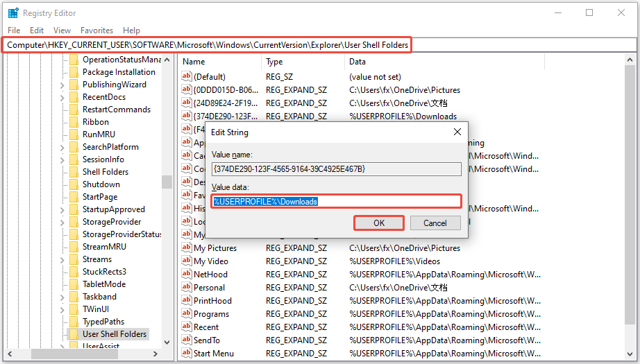Select the StartPage folder icon

[74, 197]
